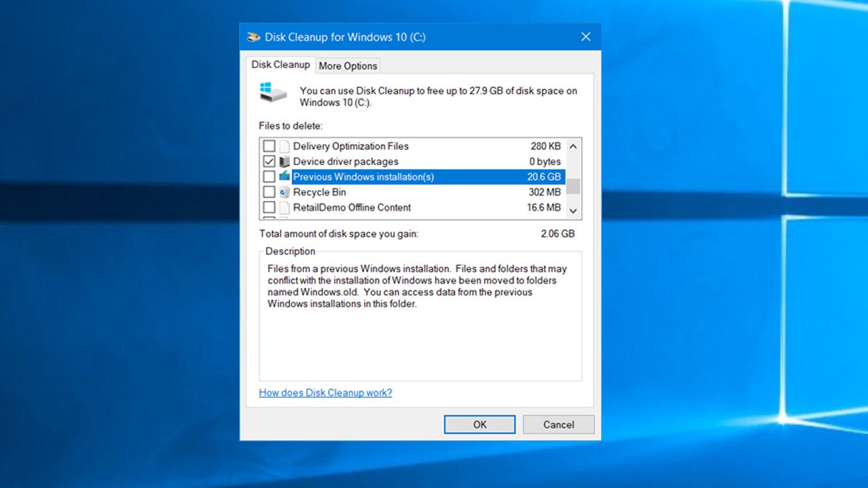Click the RetailDemo Offline Content file icon
This screenshot has width=868, height=488.
click(285, 208)
